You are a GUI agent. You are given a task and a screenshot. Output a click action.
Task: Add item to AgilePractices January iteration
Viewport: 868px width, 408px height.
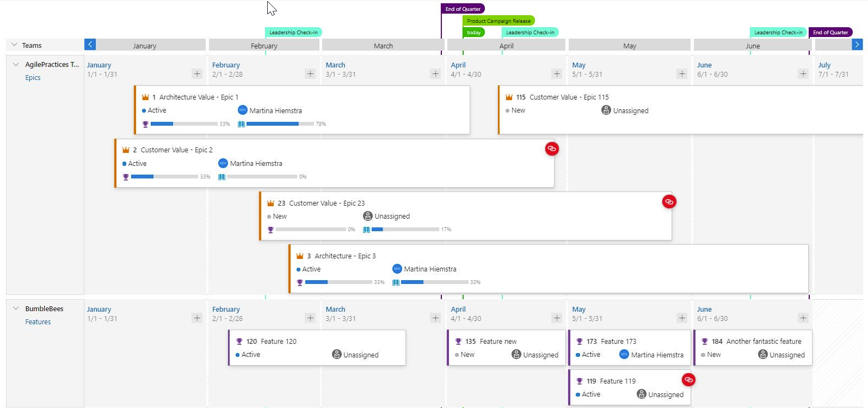(x=197, y=73)
